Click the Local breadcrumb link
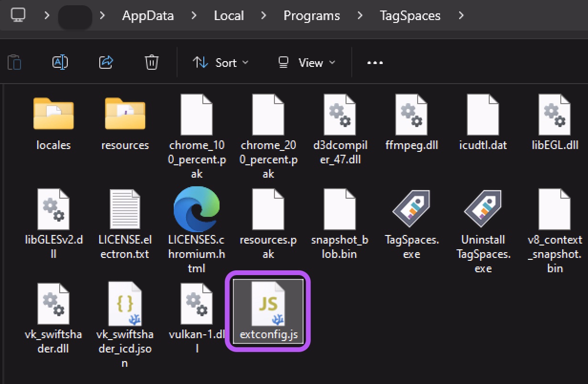The image size is (588, 384). pos(229,15)
